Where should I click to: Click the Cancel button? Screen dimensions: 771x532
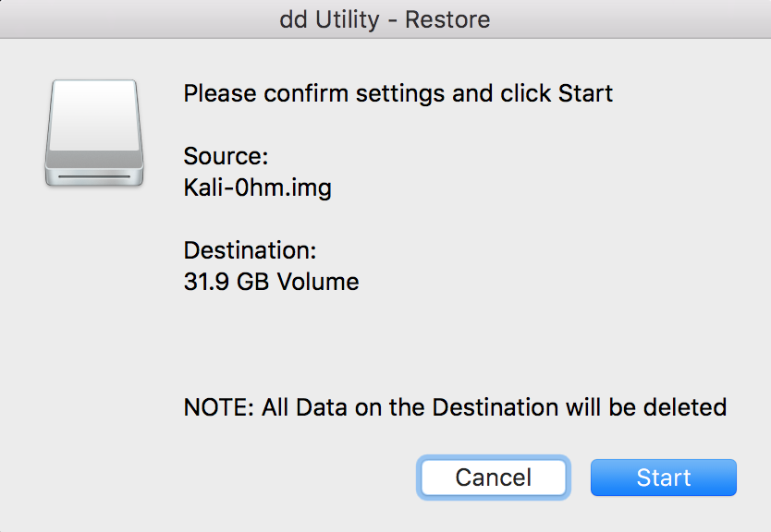pos(493,478)
